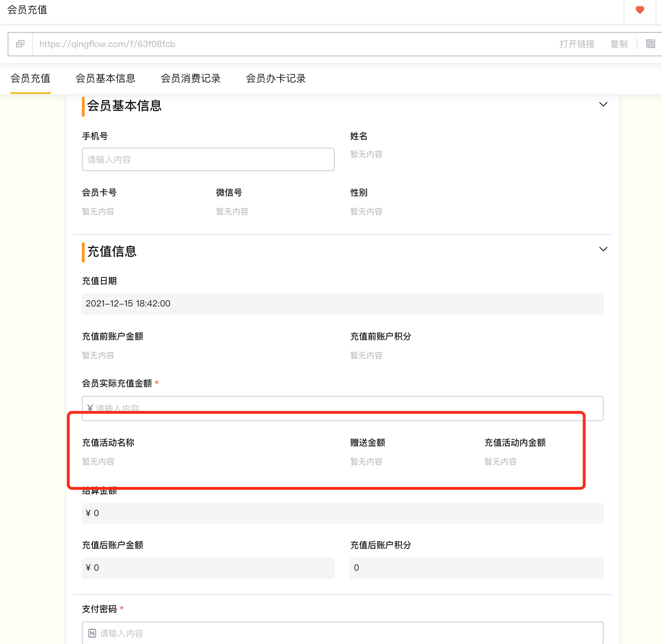The width and height of the screenshot is (662, 644).
Task: Switch to the 会员办卡记录 tab
Action: click(x=276, y=79)
